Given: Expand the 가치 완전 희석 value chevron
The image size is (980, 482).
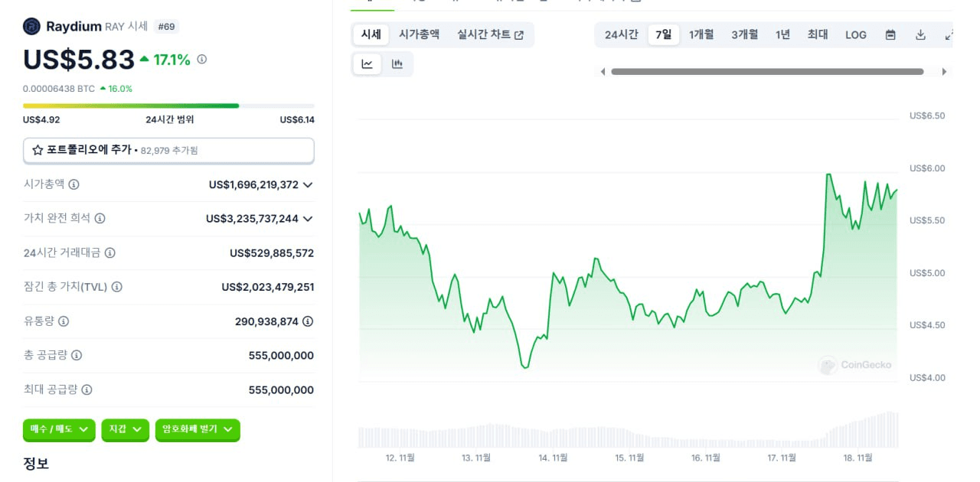Looking at the screenshot, I should click(x=308, y=219).
